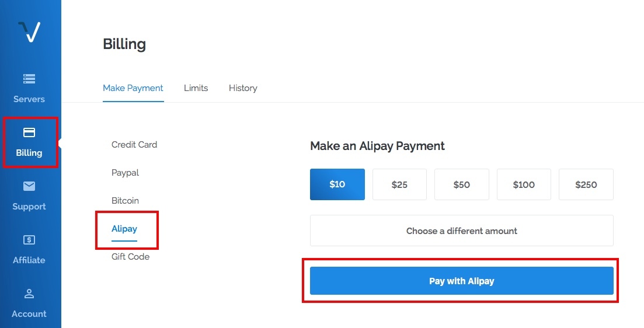Open Affiliate via the dollar icon
Image resolution: width=644 pixels, height=328 pixels.
29,240
